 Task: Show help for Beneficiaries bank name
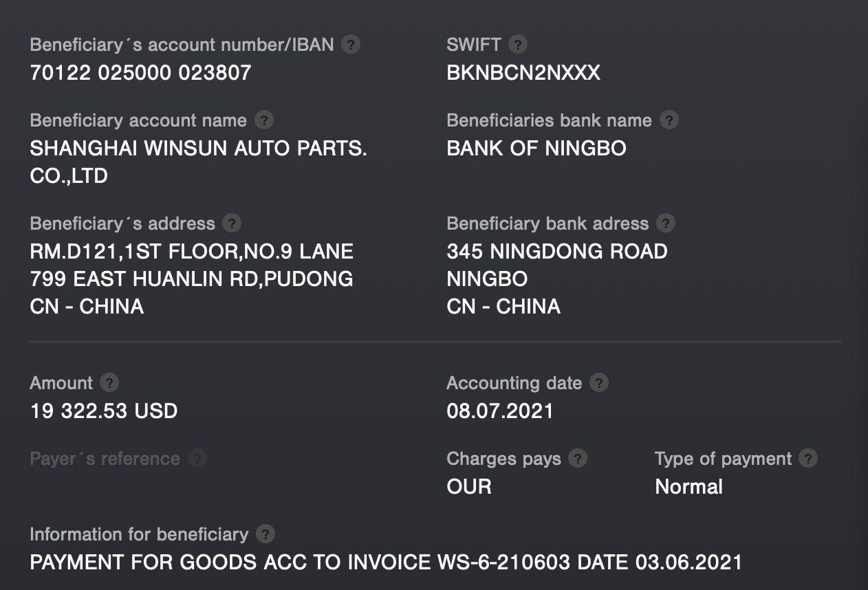669,120
